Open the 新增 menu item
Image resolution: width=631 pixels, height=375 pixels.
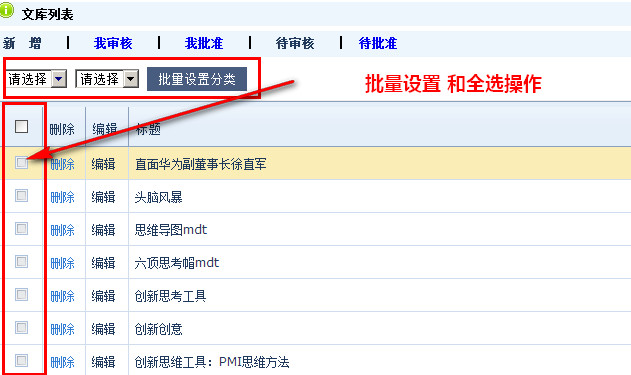click(x=22, y=43)
